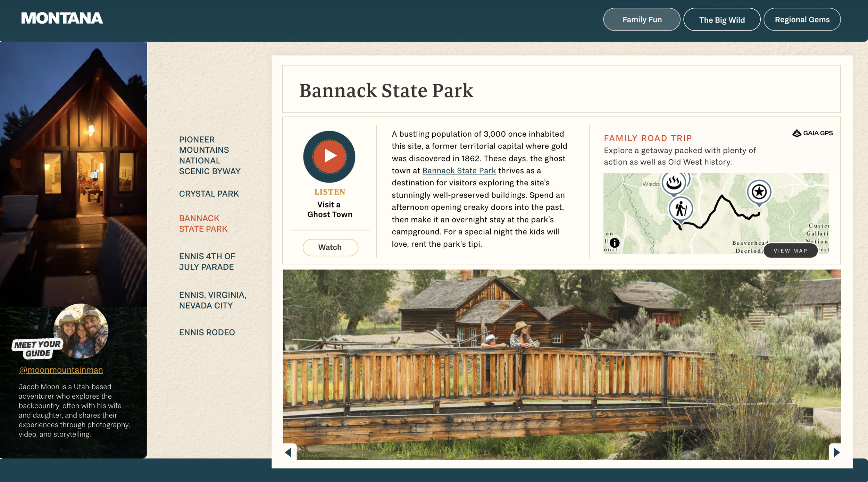Advance to next slideshow photo
This screenshot has width=868, height=482.
click(836, 452)
